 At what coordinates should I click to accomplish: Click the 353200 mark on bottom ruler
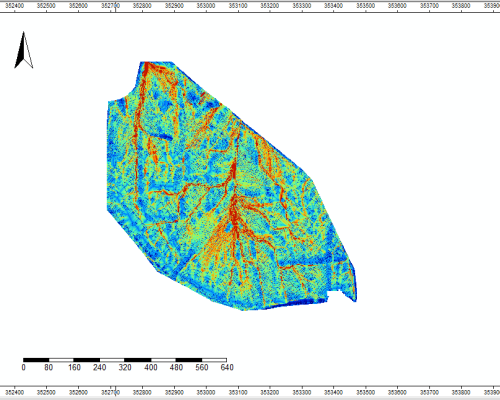click(x=270, y=392)
